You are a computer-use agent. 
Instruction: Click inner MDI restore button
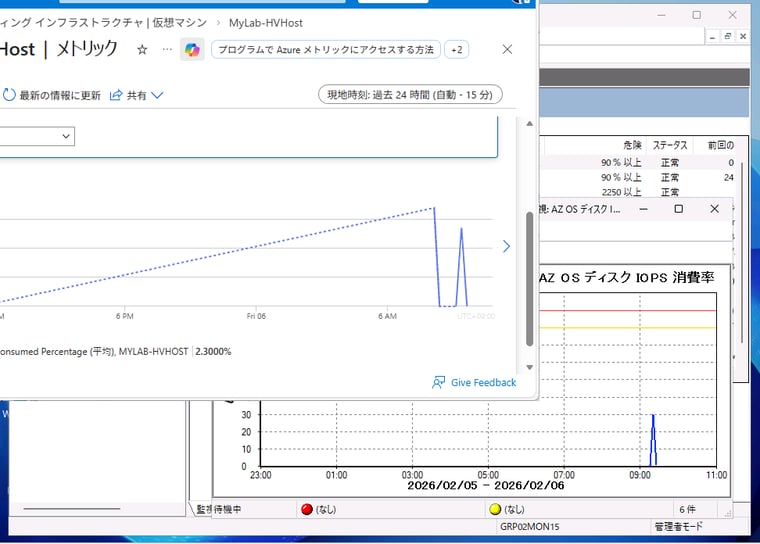pyautogui.click(x=728, y=36)
